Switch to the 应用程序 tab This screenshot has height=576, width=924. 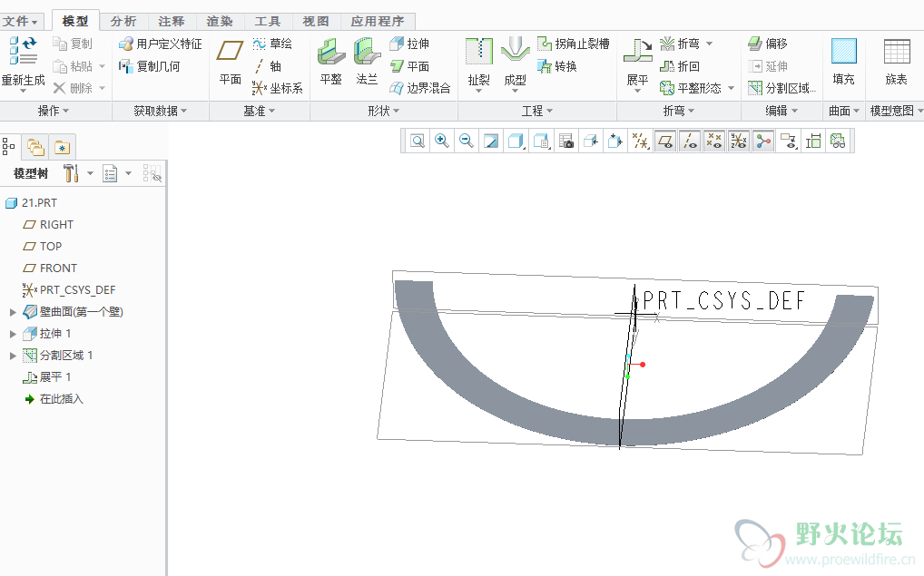click(x=378, y=21)
